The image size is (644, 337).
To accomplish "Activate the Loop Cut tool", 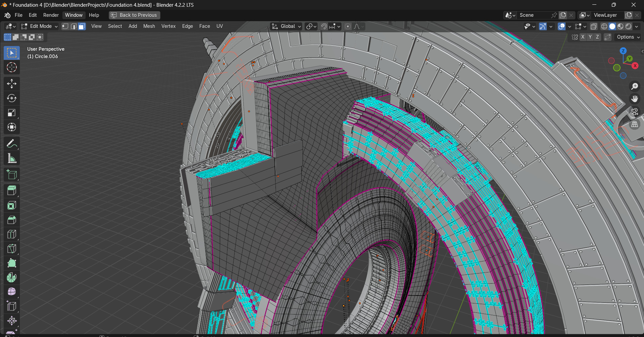I will (x=12, y=234).
